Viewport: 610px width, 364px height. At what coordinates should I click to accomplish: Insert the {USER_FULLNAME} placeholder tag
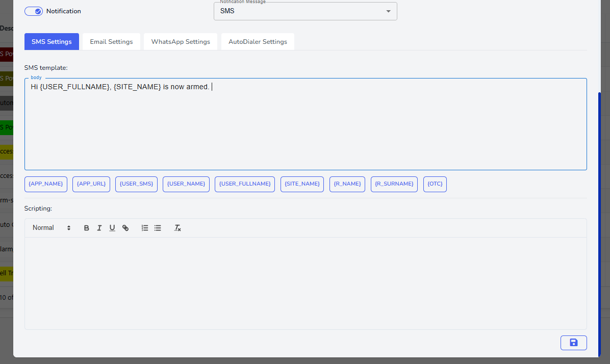click(x=245, y=184)
